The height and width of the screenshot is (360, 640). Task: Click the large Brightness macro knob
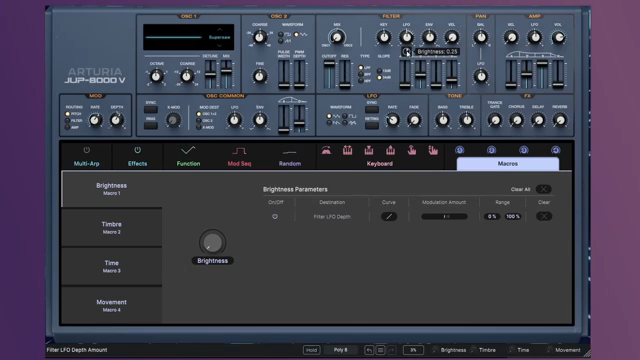(x=212, y=242)
